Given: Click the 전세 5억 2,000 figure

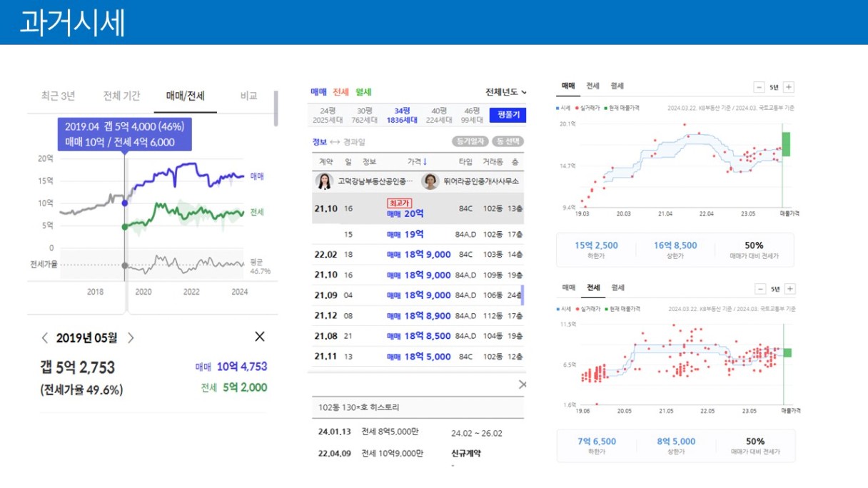Looking at the screenshot, I should pos(233,387).
